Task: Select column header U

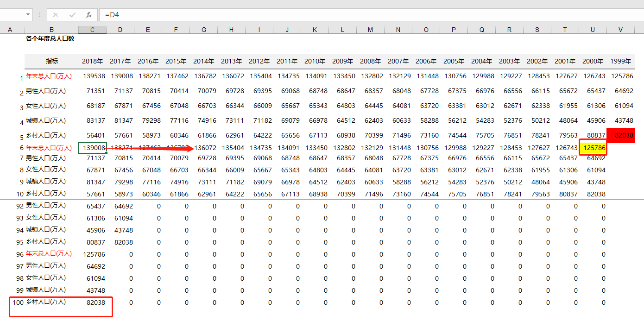Action: (593, 30)
